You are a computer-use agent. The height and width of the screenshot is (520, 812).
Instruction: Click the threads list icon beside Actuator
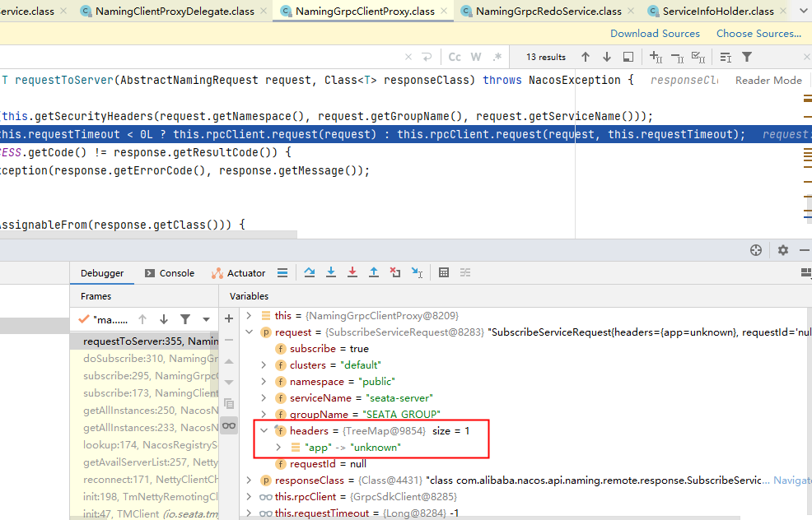pyautogui.click(x=282, y=272)
